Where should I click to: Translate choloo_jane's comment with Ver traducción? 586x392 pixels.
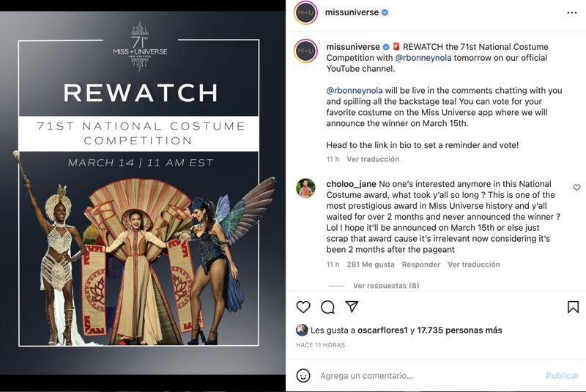coord(473,265)
